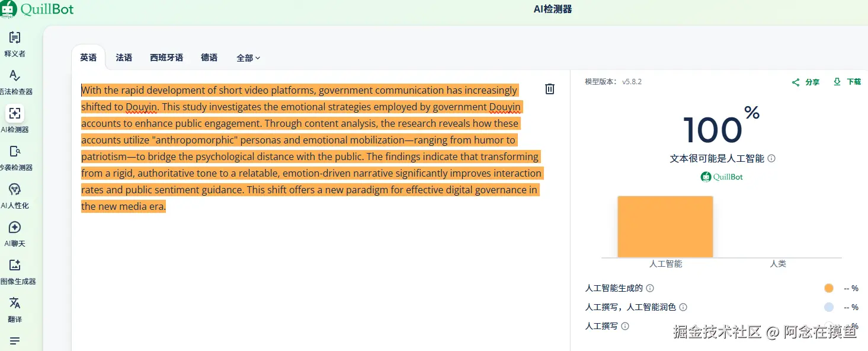Click the 人工智能生成的 legend label
Viewport: 868px width, 351px height.
click(614, 288)
